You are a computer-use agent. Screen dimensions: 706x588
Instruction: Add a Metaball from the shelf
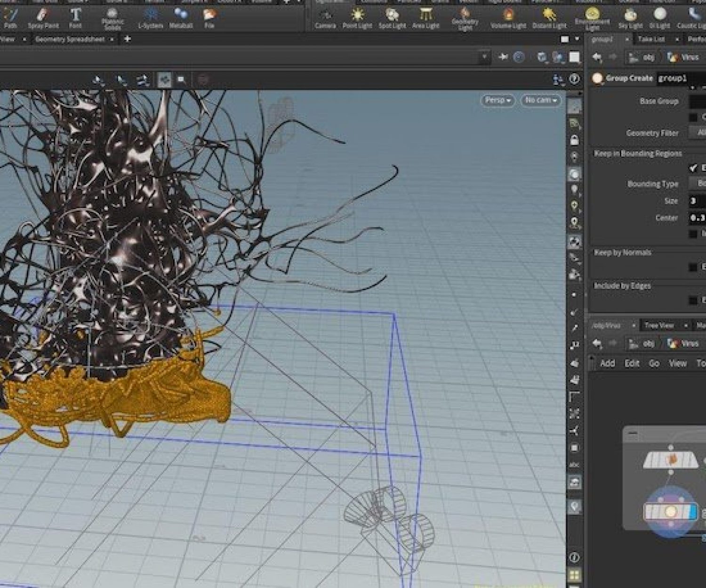click(x=180, y=17)
